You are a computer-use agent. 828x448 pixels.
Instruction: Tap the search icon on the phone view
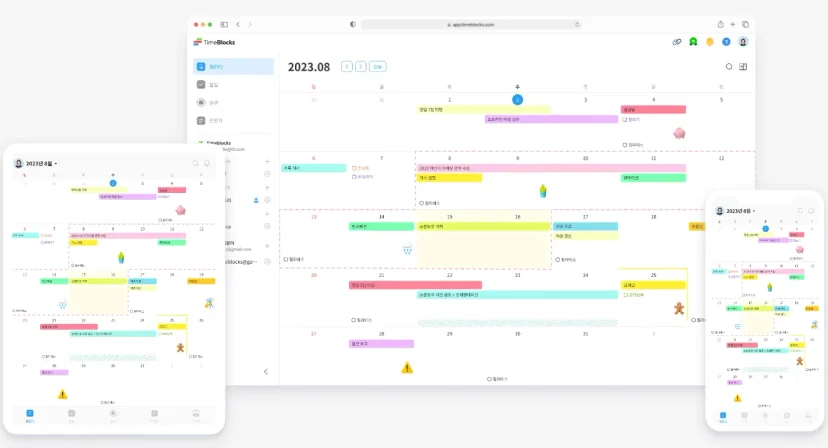(x=801, y=211)
